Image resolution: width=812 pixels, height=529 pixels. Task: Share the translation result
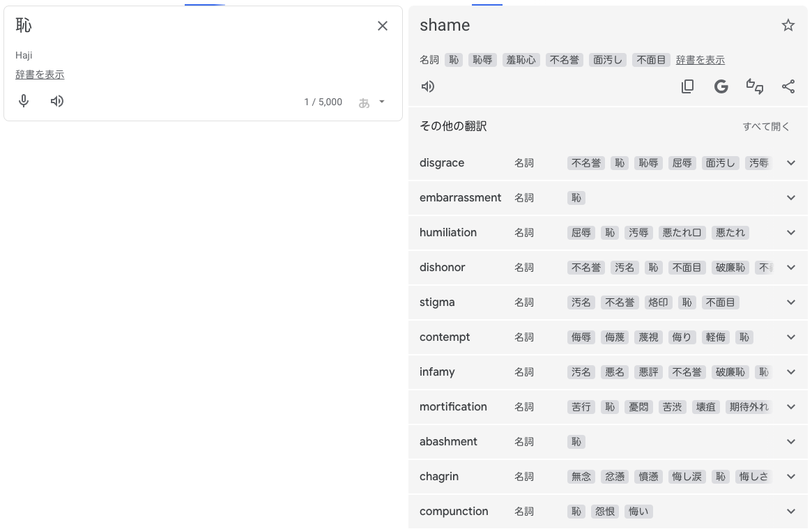pyautogui.click(x=788, y=86)
